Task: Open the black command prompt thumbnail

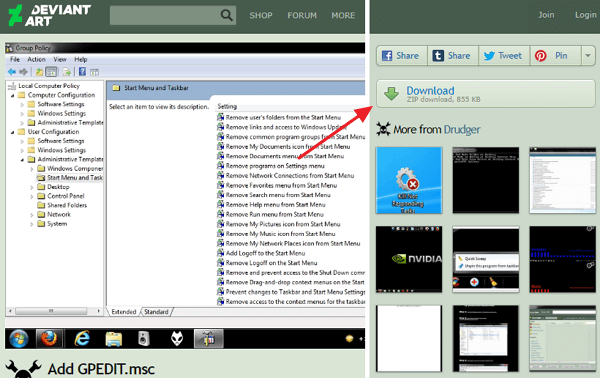Action: (486, 180)
